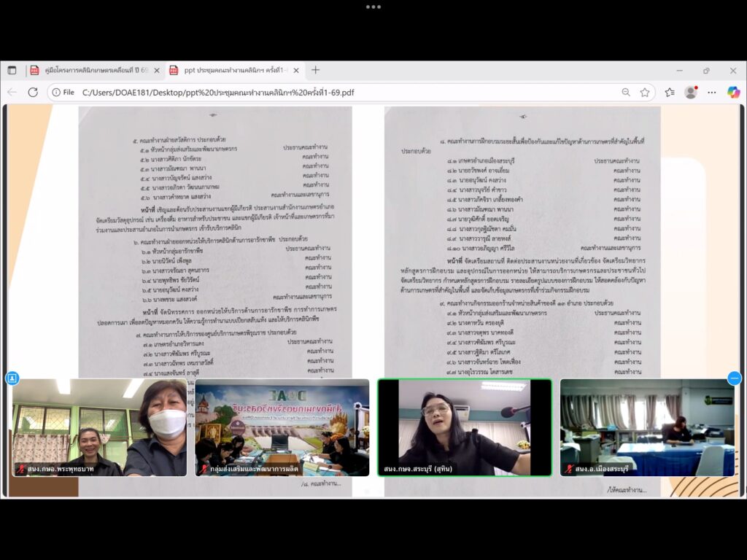747x560 pixels.
Task: Add page to favorites with star icon
Action: point(645,93)
